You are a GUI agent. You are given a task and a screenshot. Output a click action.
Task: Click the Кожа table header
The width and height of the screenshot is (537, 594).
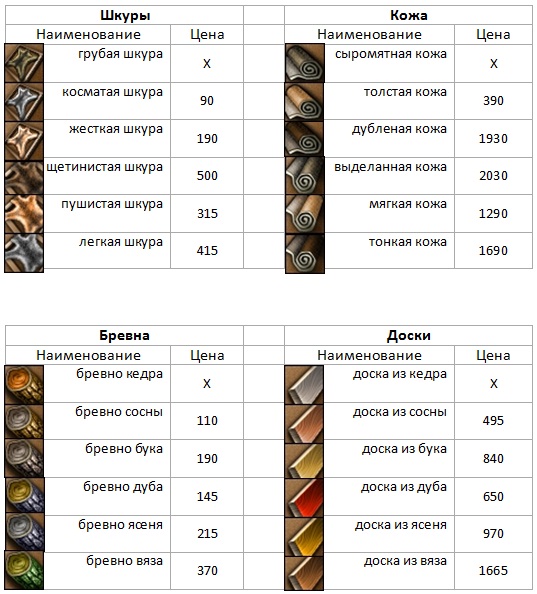409,16
